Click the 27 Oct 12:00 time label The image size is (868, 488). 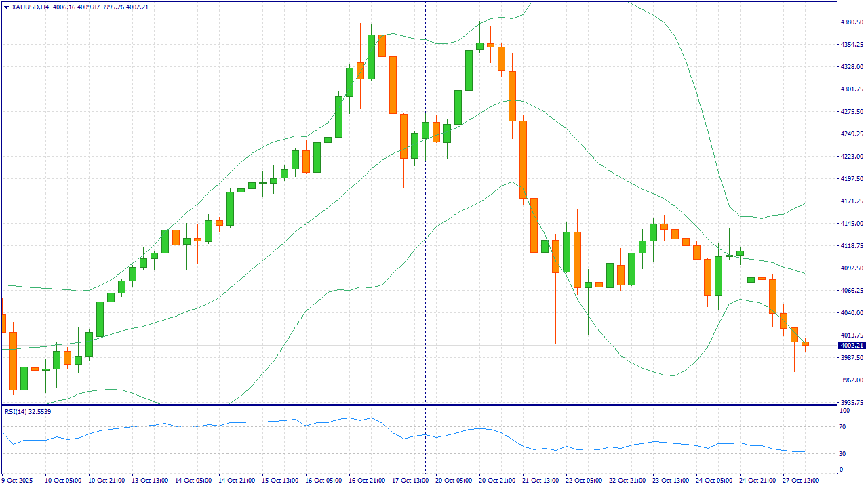800,481
